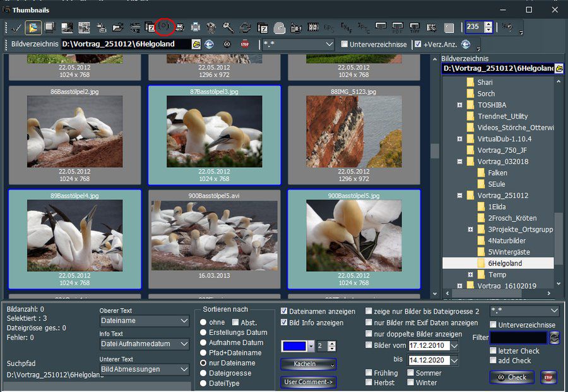The height and width of the screenshot is (392, 568).
Task: Expand the TOSHIBA folder in the tree
Action: click(x=460, y=105)
